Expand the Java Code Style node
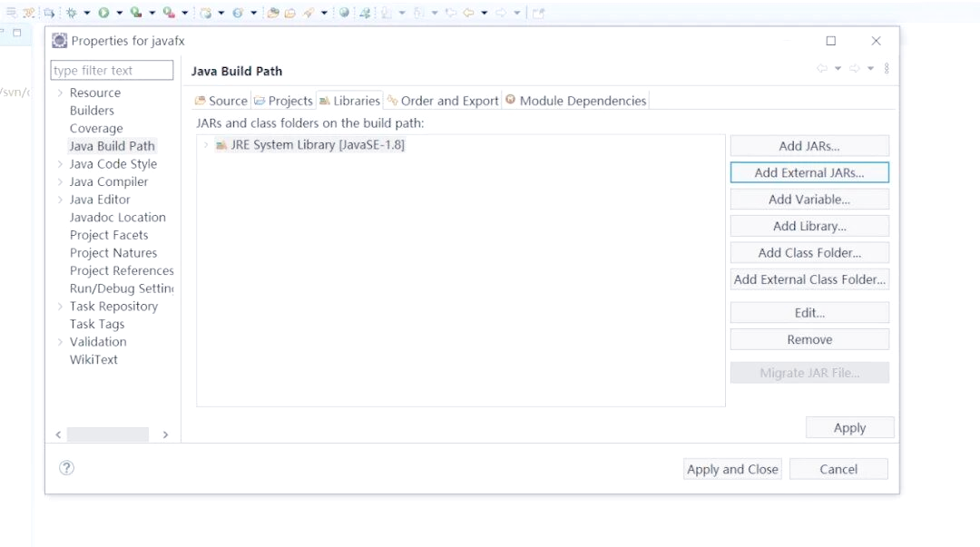This screenshot has width=980, height=547. (60, 164)
